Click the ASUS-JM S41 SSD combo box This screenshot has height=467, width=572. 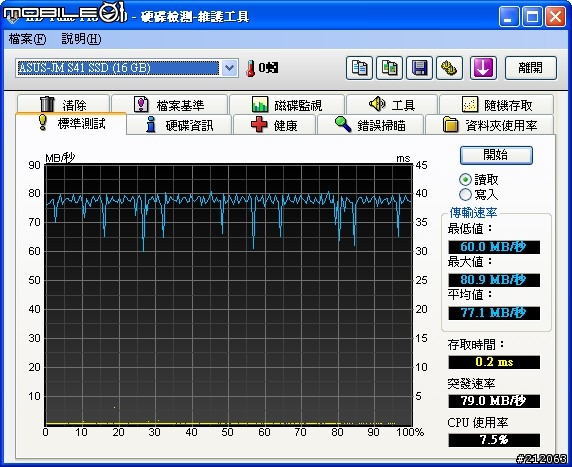click(x=127, y=68)
